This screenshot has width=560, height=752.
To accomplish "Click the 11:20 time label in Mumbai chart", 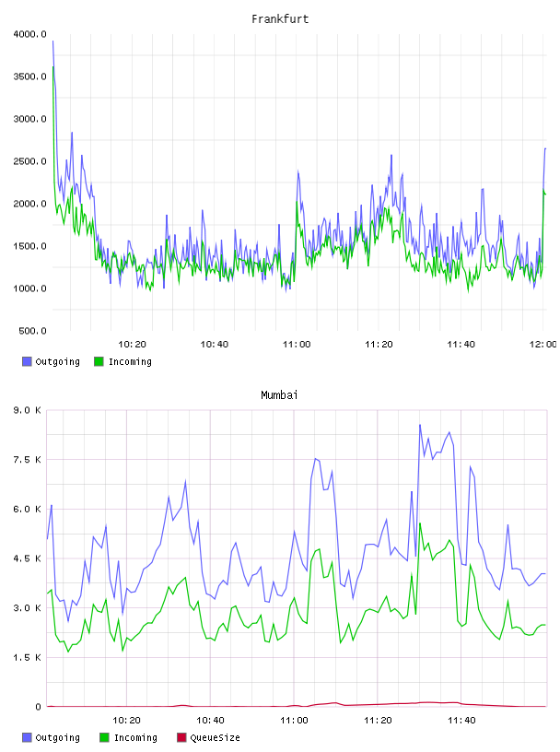I will click(x=378, y=721).
